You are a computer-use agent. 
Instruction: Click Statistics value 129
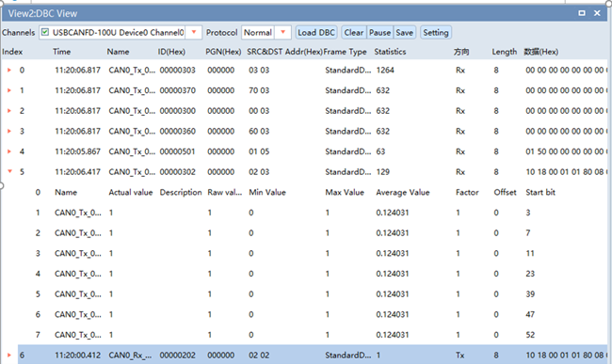[382, 171]
